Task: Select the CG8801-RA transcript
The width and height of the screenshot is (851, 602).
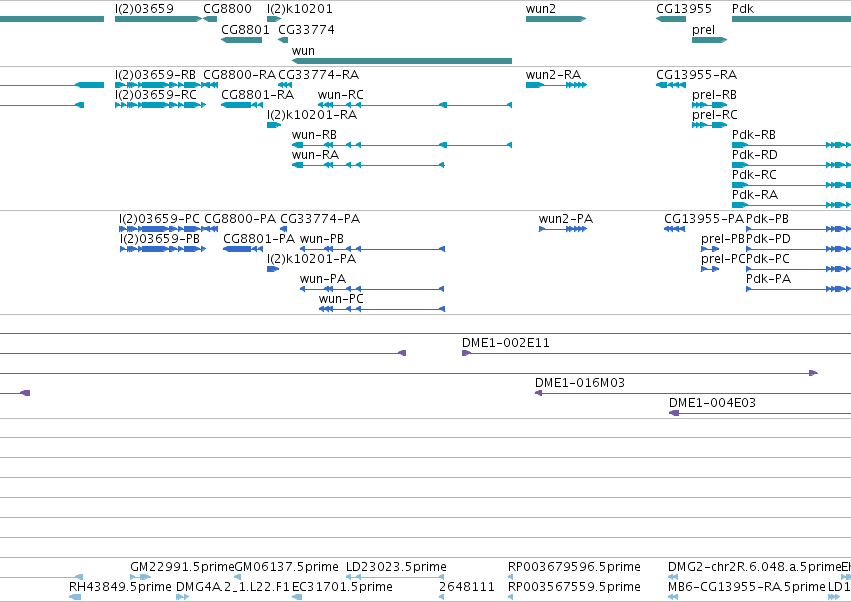Action: 242,105
